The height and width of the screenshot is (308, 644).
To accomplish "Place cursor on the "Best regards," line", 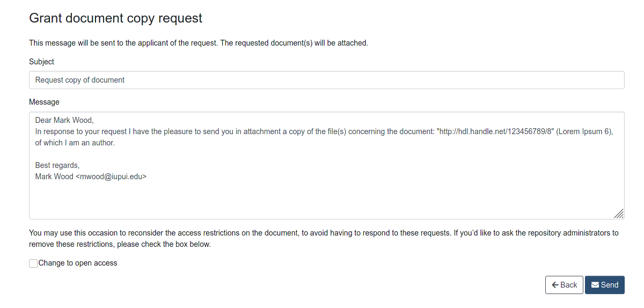I will [x=57, y=165].
